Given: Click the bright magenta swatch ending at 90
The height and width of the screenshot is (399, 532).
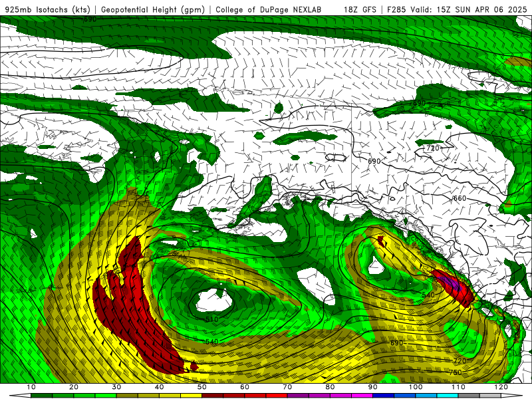Looking at the screenshot, I should (x=362, y=396).
